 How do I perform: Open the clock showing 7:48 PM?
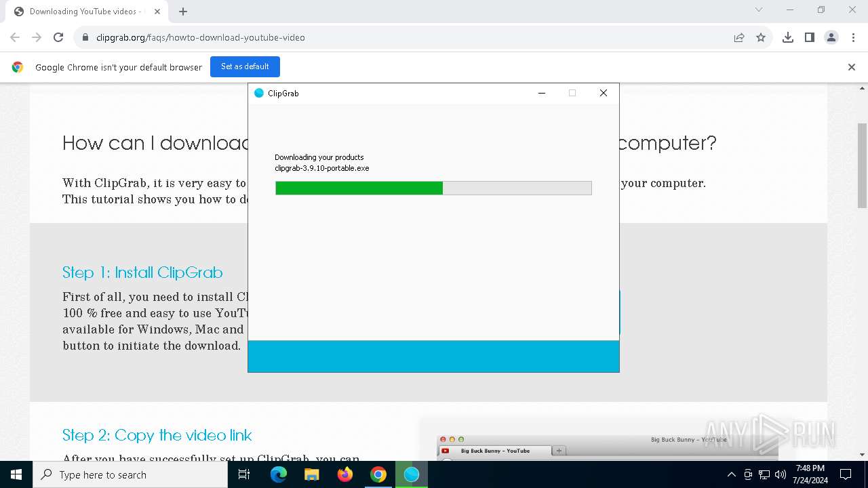(x=810, y=474)
